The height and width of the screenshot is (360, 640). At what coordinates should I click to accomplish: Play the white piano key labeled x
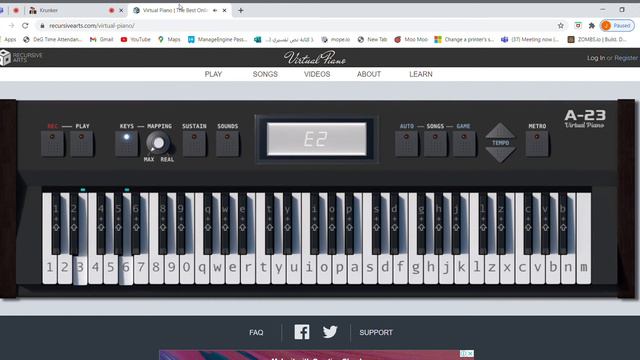point(507,267)
